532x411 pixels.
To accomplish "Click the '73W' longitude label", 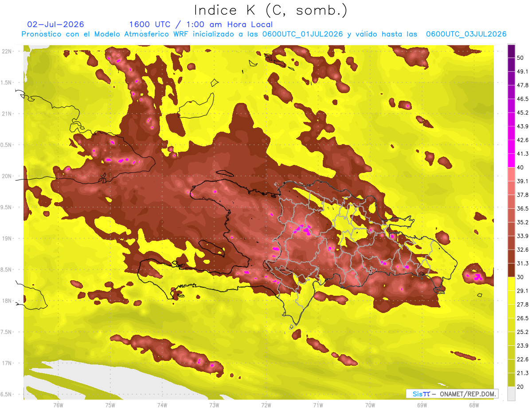I will click(214, 405).
